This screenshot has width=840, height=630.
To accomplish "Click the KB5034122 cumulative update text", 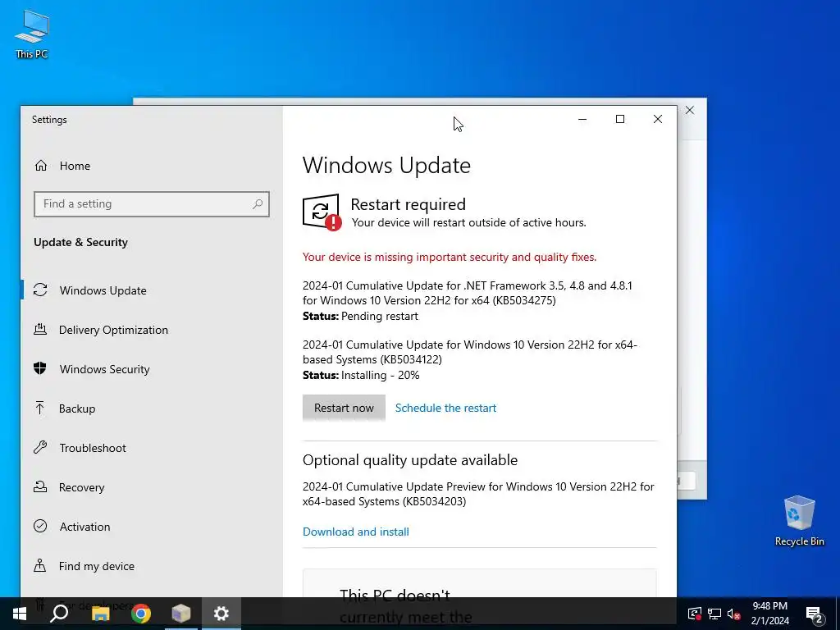I will click(x=470, y=352).
